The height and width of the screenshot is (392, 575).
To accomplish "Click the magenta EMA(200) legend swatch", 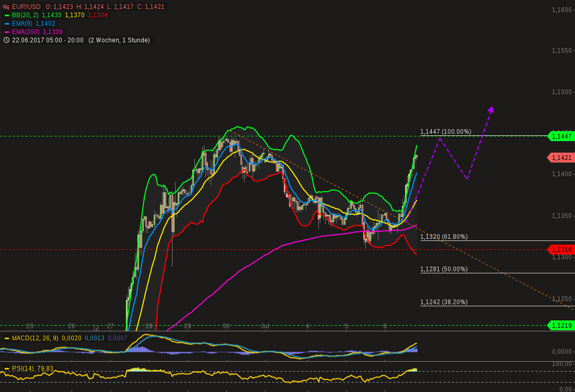I will click(7, 32).
